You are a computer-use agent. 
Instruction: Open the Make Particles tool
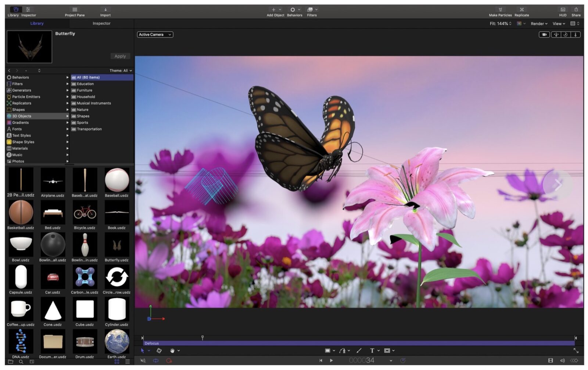(x=501, y=10)
